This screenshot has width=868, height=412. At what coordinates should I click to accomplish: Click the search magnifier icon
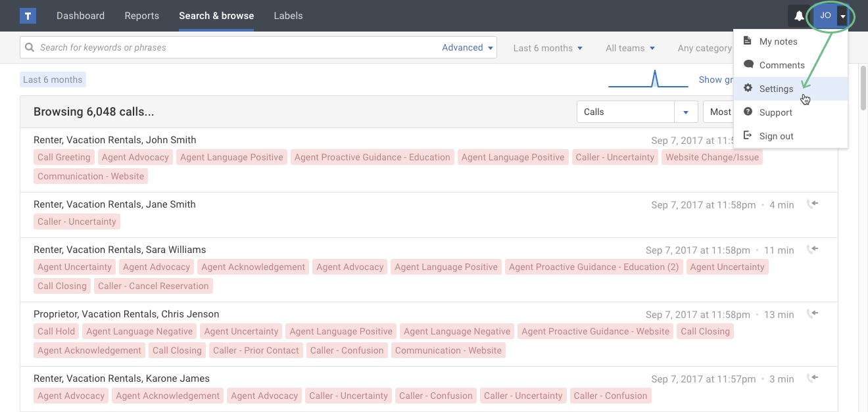tap(30, 47)
